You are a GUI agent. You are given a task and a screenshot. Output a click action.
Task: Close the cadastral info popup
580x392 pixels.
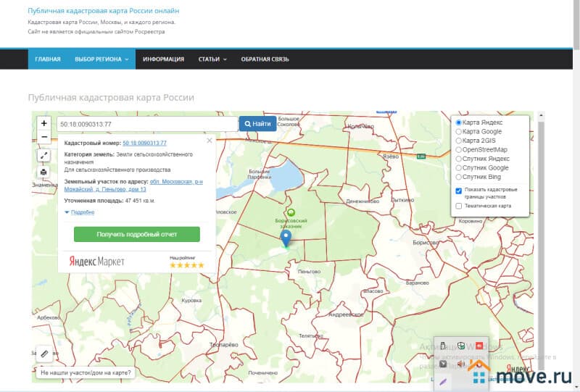210,141
